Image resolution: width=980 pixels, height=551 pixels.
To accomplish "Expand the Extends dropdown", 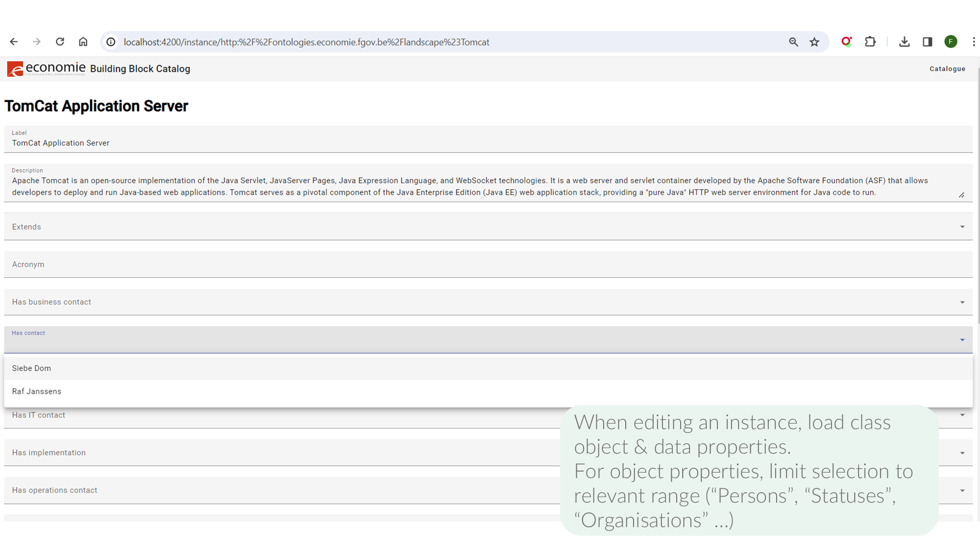I will coord(962,227).
